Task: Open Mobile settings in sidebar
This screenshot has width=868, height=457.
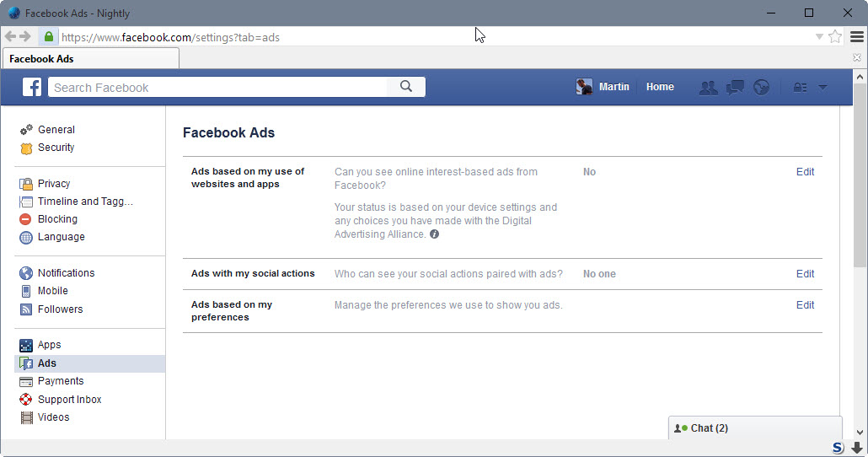Action: pyautogui.click(x=52, y=290)
